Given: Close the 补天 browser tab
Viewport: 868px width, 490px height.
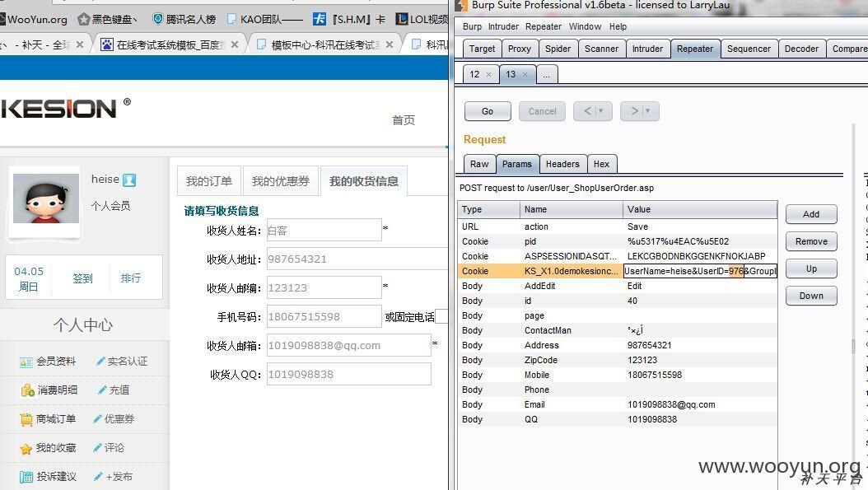Looking at the screenshot, I should (x=80, y=44).
